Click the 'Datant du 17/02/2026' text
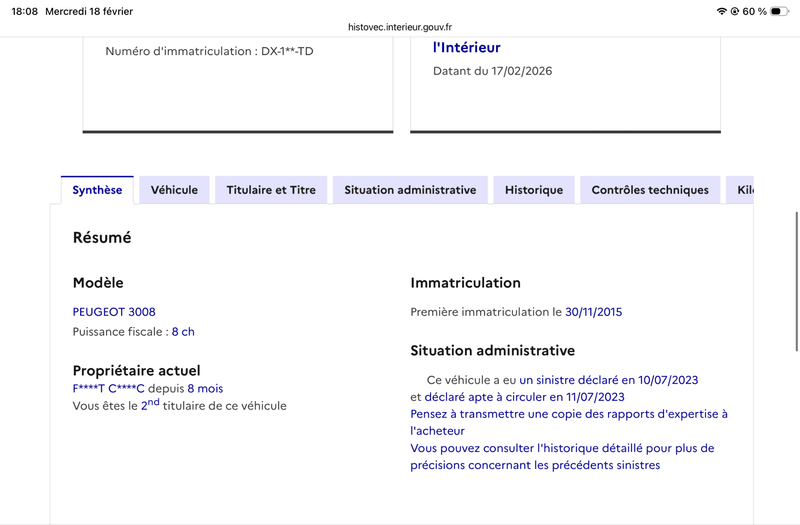 pos(492,71)
